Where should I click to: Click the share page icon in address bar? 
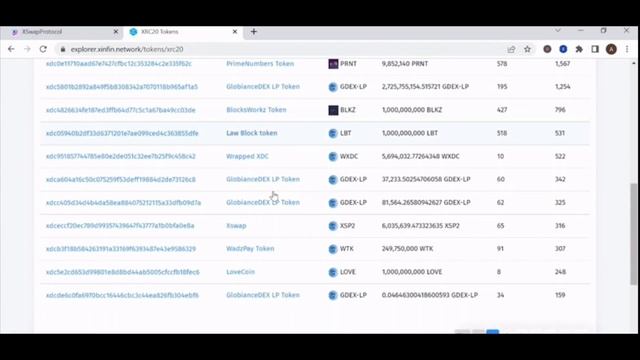tap(511, 49)
